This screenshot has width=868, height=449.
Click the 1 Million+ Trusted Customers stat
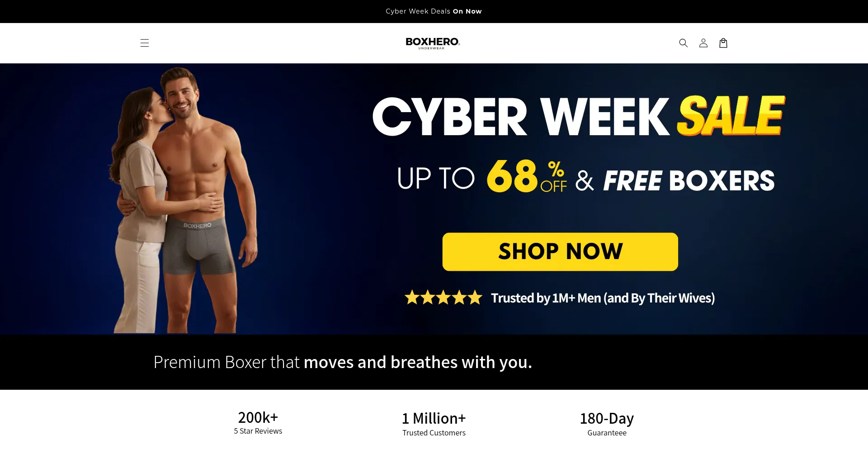click(434, 424)
